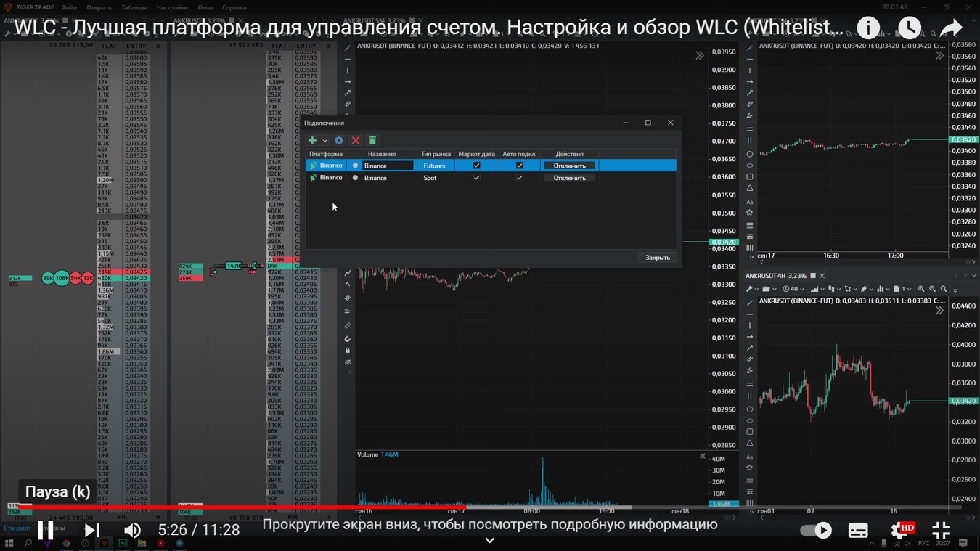The height and width of the screenshot is (551, 980).
Task: Select the line drawing tool in the 4H chart
Action: pos(750,303)
